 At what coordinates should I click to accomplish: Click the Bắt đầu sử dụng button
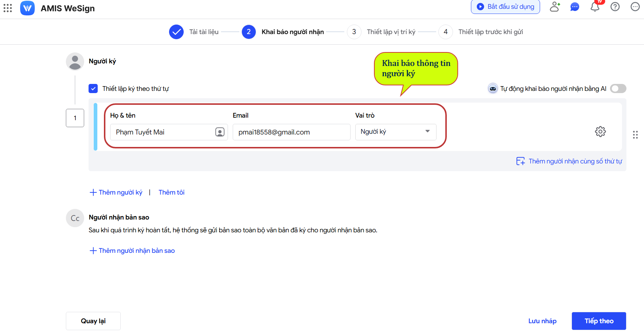pyautogui.click(x=505, y=7)
